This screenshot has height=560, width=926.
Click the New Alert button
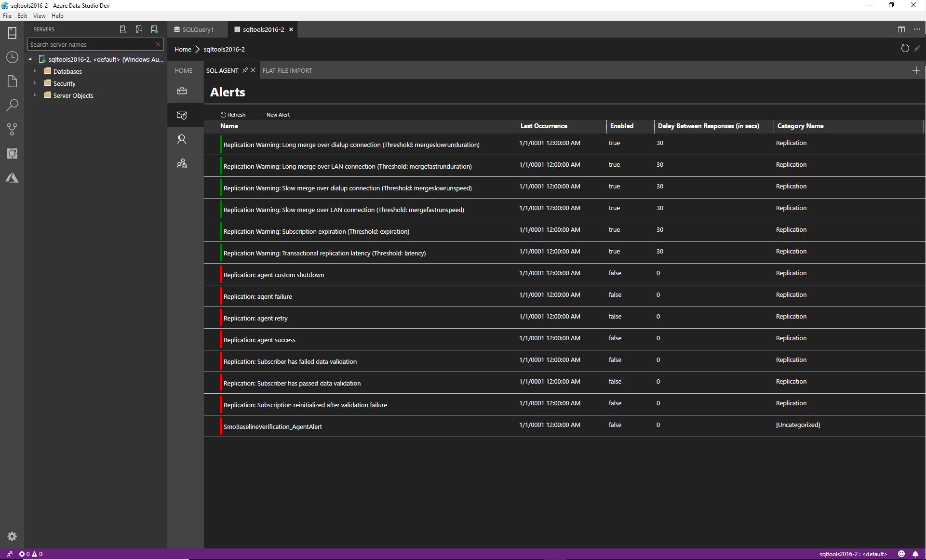[x=274, y=114]
